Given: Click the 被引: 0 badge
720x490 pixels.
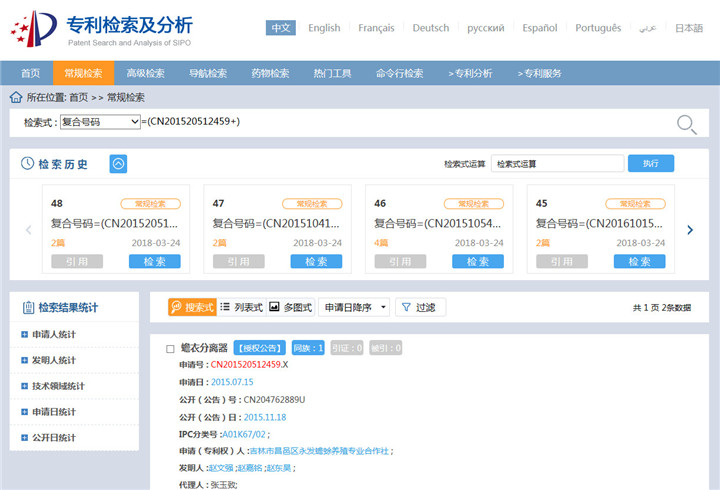Looking at the screenshot, I should 386,348.
